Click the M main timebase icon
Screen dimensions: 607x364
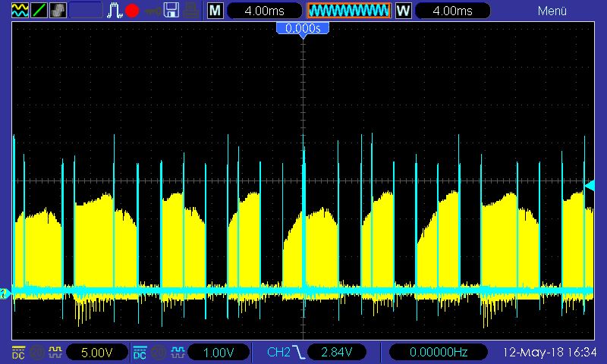(x=215, y=11)
